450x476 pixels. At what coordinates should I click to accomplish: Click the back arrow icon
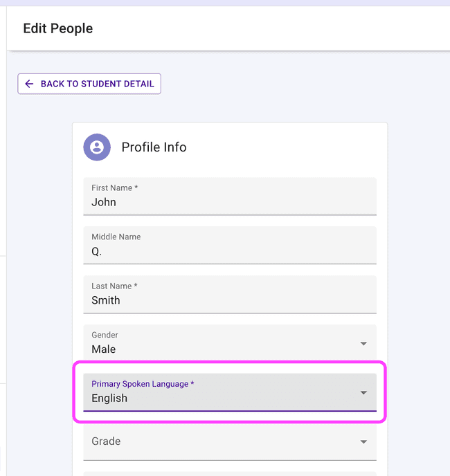pos(29,84)
